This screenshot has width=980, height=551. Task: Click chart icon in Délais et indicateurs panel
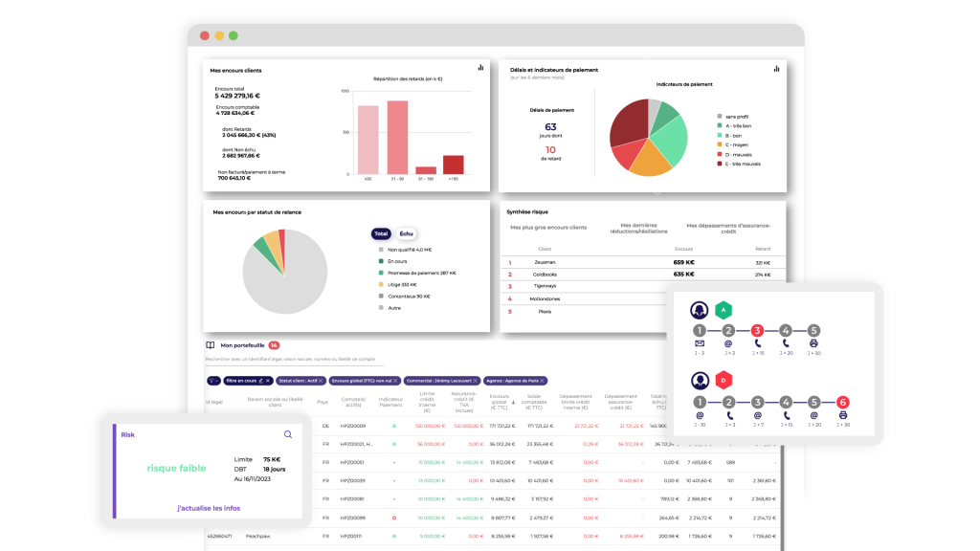[x=776, y=69]
